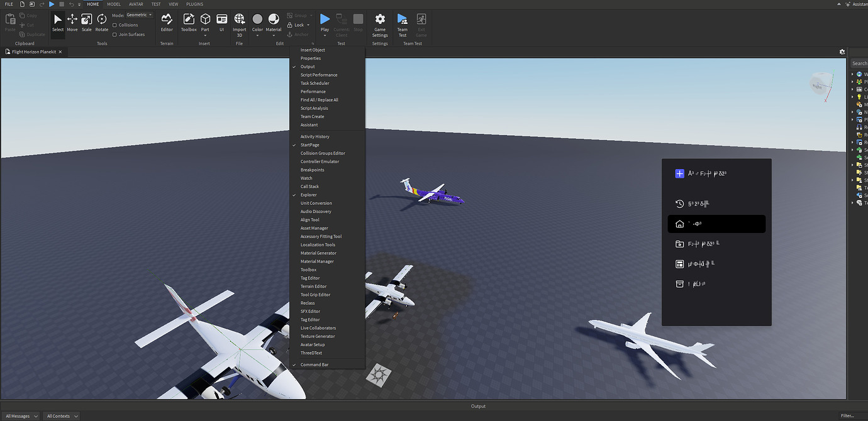This screenshot has width=868, height=421.
Task: Open the Toolbox from the ribbon
Action: pyautogui.click(x=189, y=23)
